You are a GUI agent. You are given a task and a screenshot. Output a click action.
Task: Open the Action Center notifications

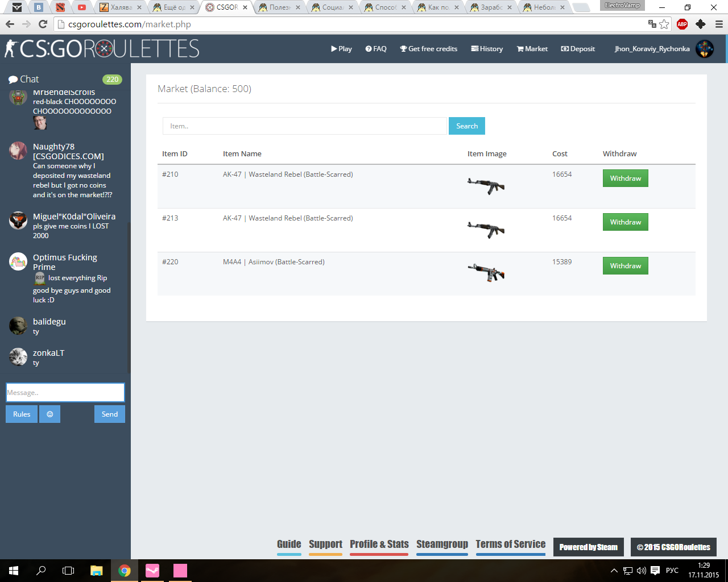pyautogui.click(x=655, y=571)
